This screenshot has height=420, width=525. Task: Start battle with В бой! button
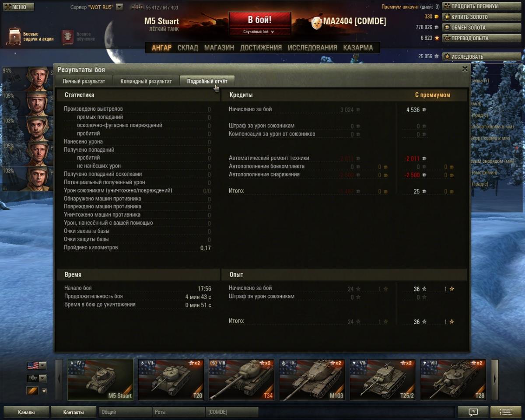click(x=260, y=20)
